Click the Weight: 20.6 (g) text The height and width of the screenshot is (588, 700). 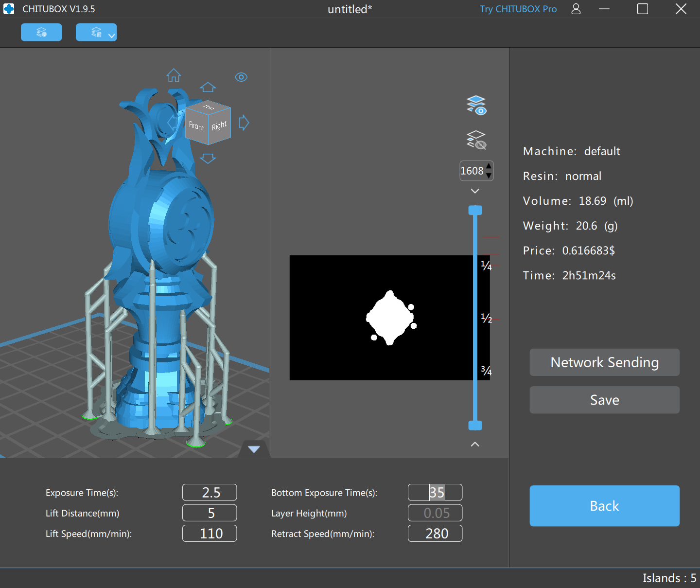(x=570, y=226)
